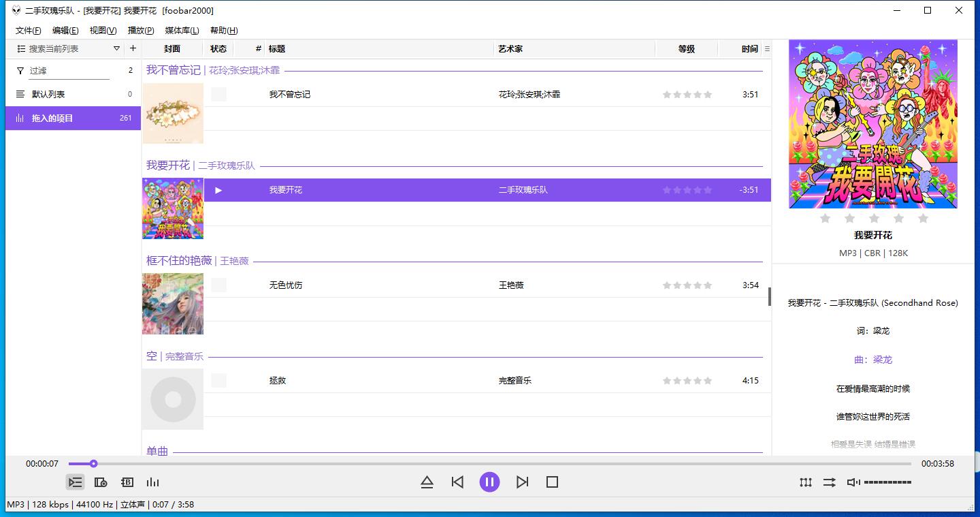Viewport: 980px width, 517px height.
Task: Open the column options menu icon after 时间
Action: coord(767,49)
